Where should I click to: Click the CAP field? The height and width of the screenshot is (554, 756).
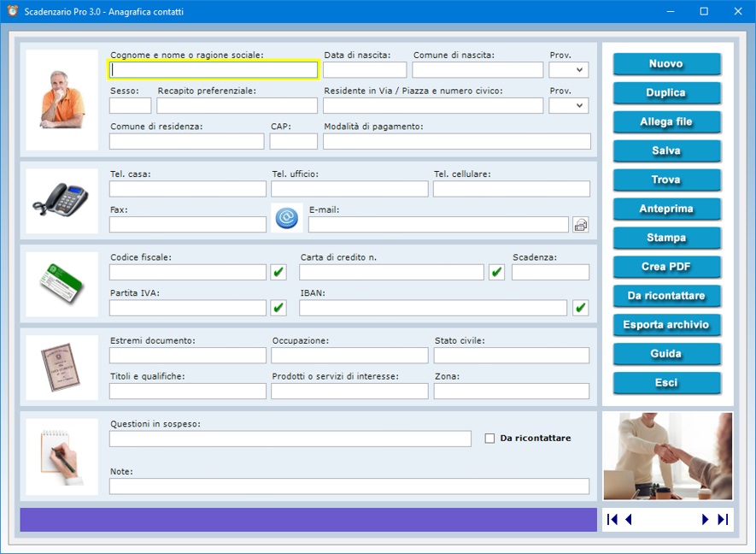click(x=293, y=141)
